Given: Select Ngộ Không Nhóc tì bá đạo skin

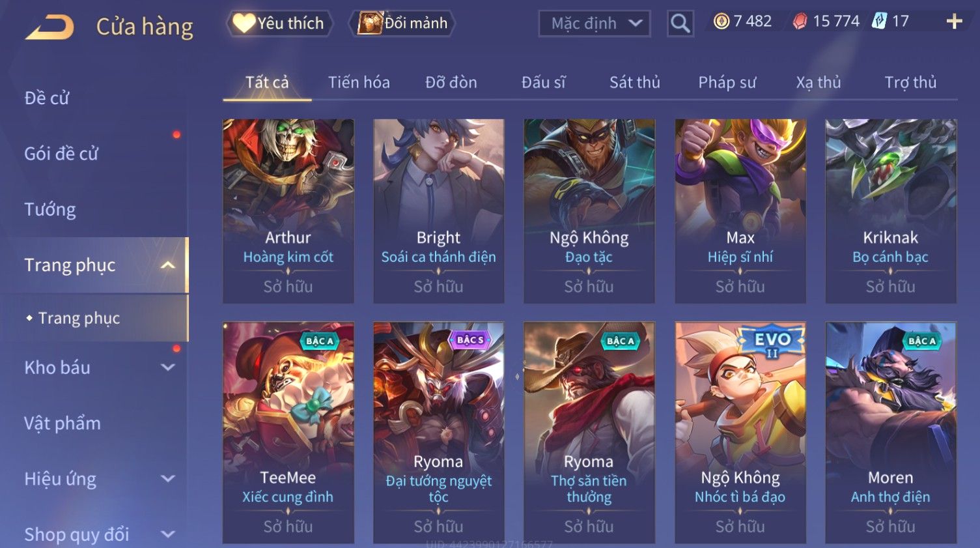Looking at the screenshot, I should tap(740, 433).
